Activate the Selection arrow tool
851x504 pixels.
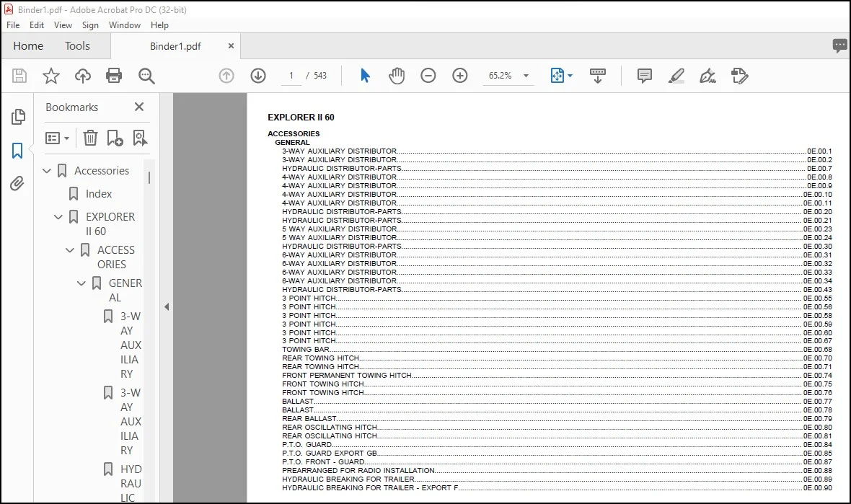coord(365,76)
